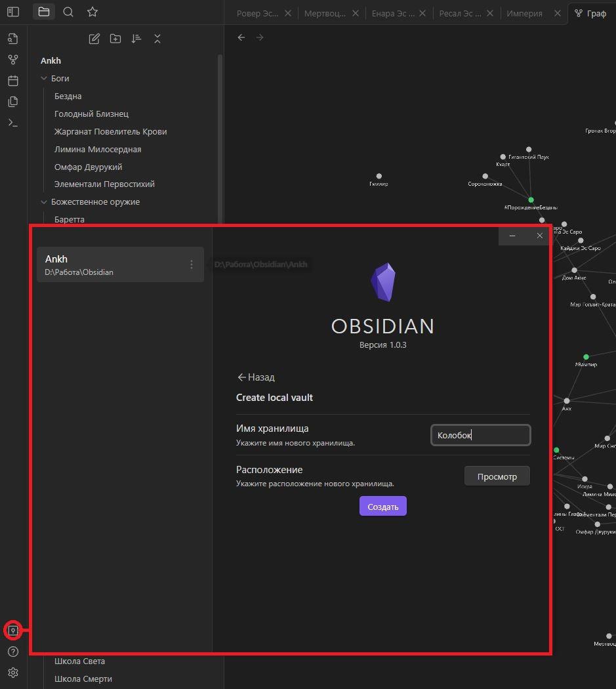Open the help question mark icon
The width and height of the screenshot is (616, 689).
click(x=13, y=652)
